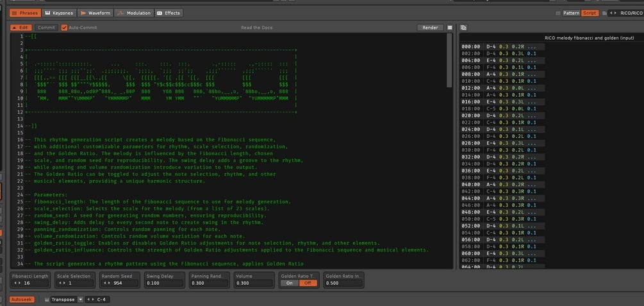The height and width of the screenshot is (306, 644).
Task: Open the Read the Docs link
Action: (x=257, y=28)
